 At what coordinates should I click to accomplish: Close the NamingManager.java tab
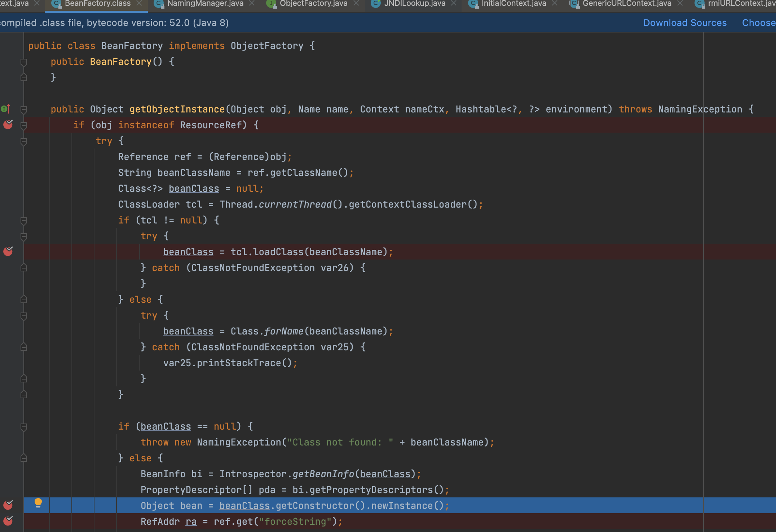coord(252,3)
